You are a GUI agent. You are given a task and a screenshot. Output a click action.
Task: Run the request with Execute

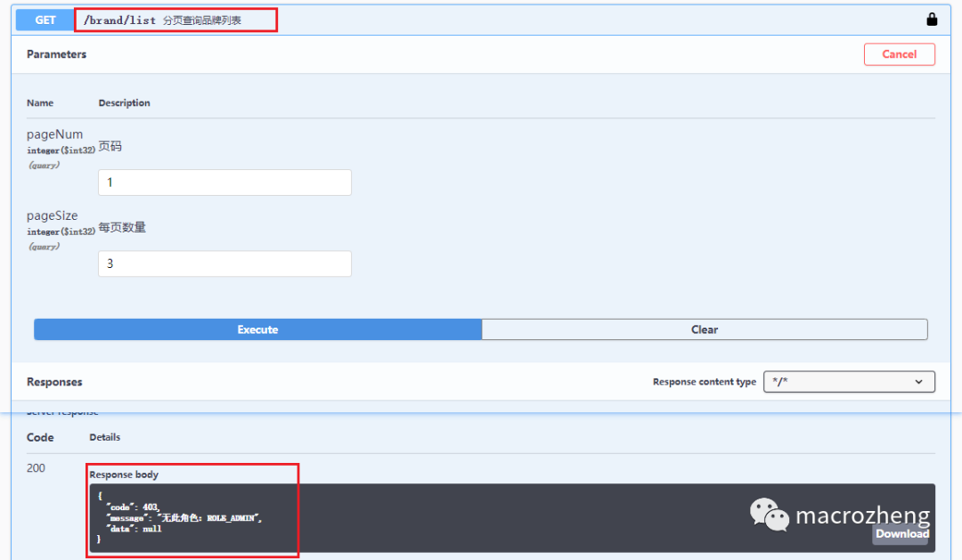tap(257, 329)
